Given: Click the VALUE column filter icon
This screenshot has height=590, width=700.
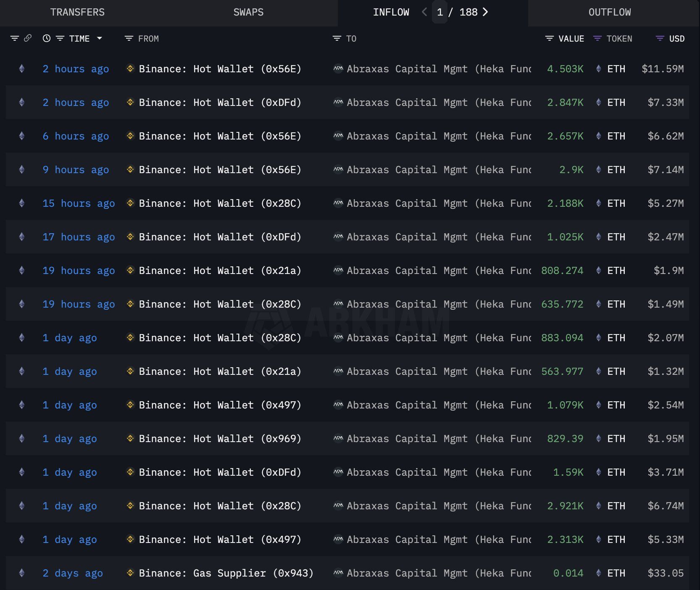Looking at the screenshot, I should click(549, 39).
